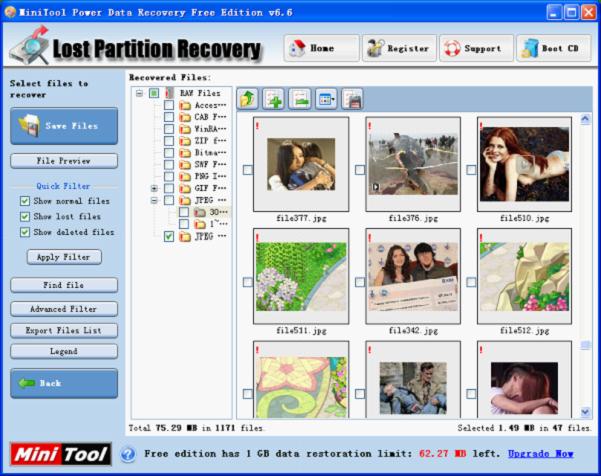This screenshot has height=476, width=601.
Task: Uncheck the checked JPEG folder checkbox
Action: pos(169,236)
